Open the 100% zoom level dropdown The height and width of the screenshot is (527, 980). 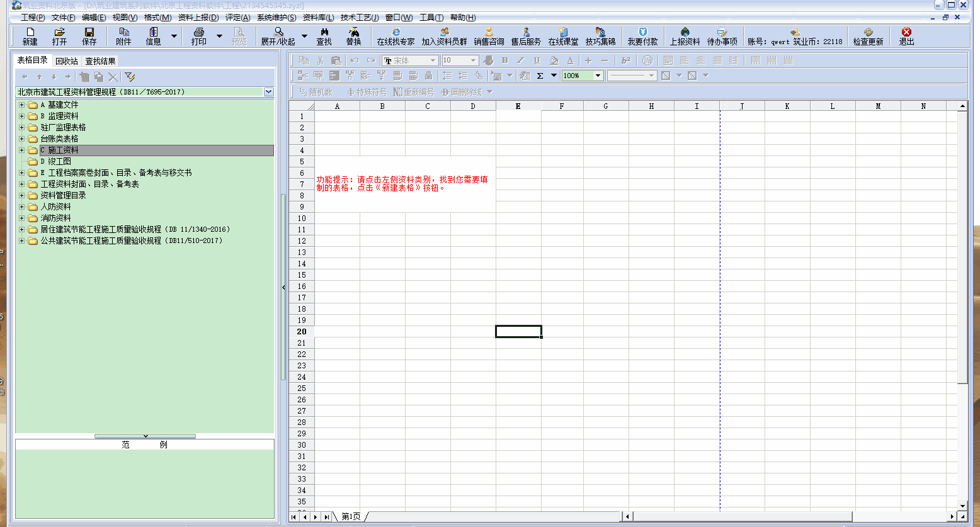598,76
